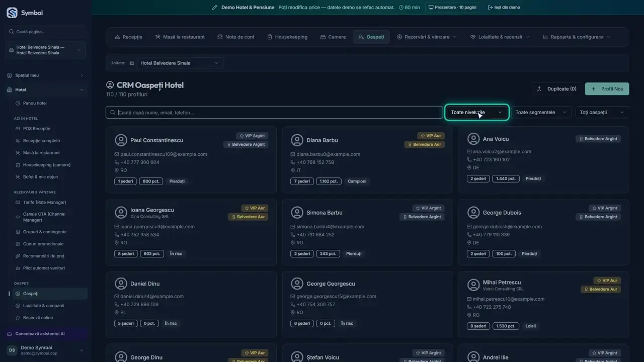
Task: Open Canale OTA (Channel Manager)
Action: [x=44, y=217]
